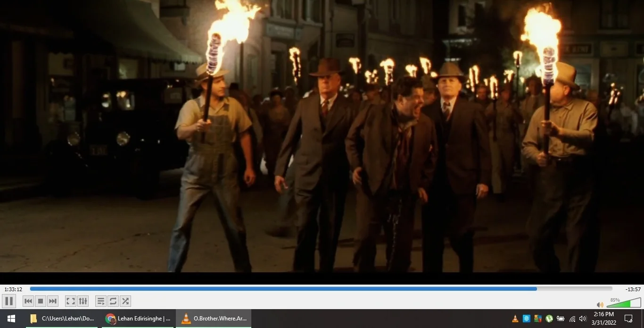Show the playlist view
This screenshot has height=328, width=644.
point(100,301)
